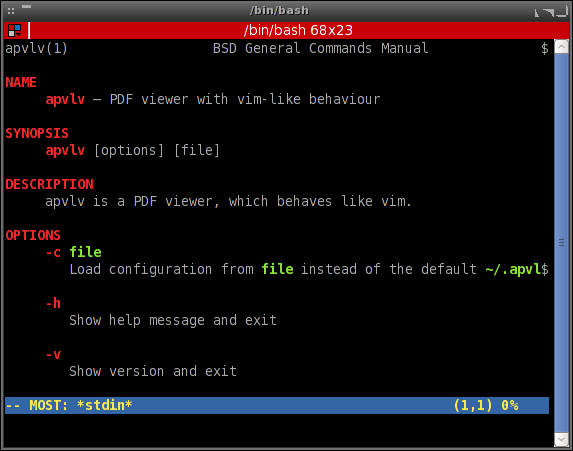Click the MOST status line '*stdin*'

[105, 405]
